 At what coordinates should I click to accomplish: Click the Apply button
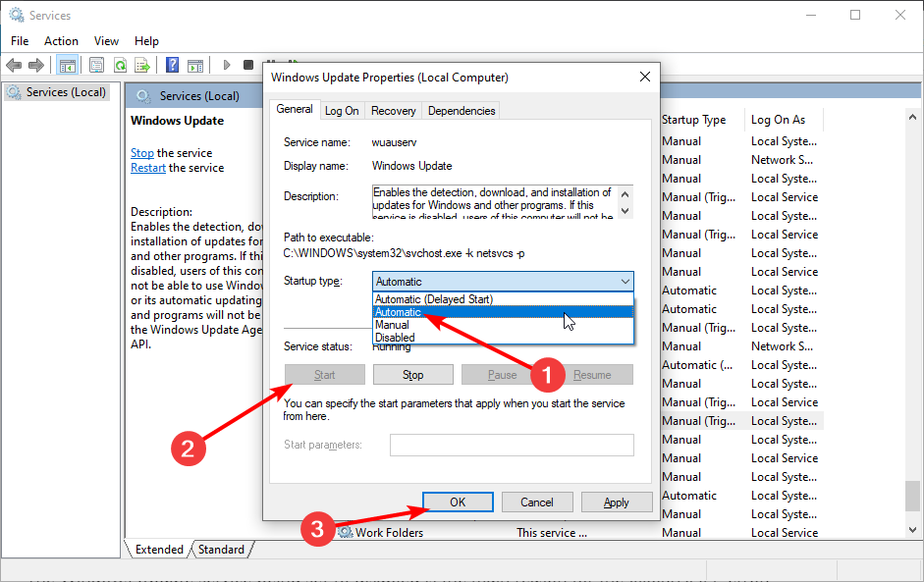coord(617,502)
